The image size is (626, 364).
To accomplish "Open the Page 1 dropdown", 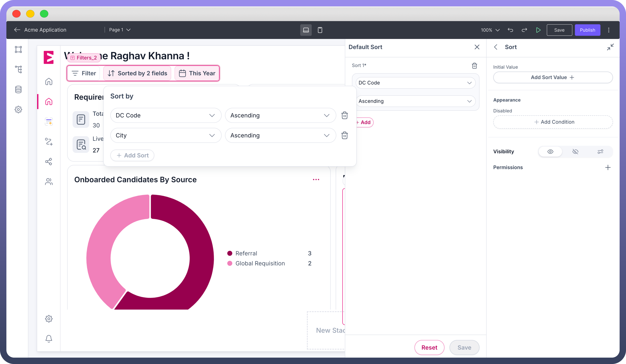I will coord(120,30).
